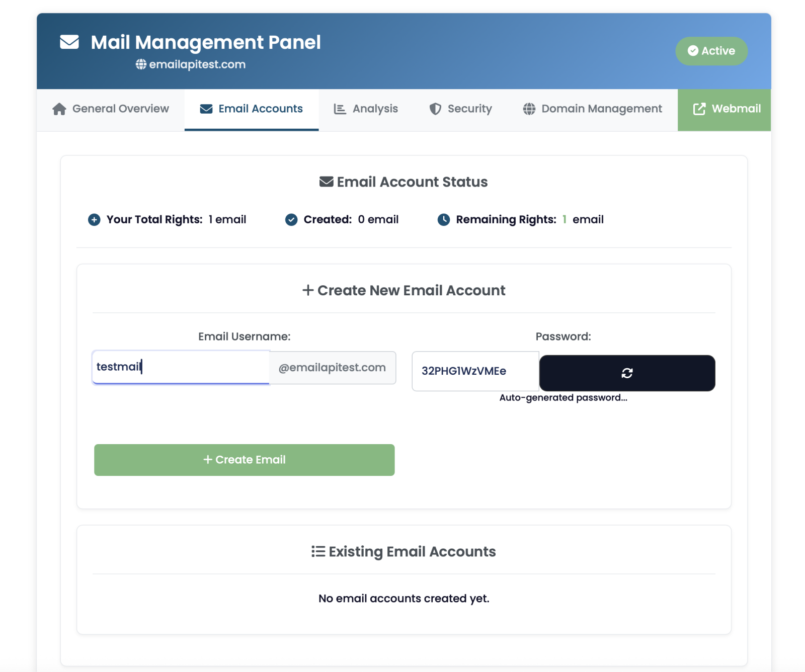Click the list icon beside Existing Email Accounts
The width and height of the screenshot is (805, 672).
(318, 552)
